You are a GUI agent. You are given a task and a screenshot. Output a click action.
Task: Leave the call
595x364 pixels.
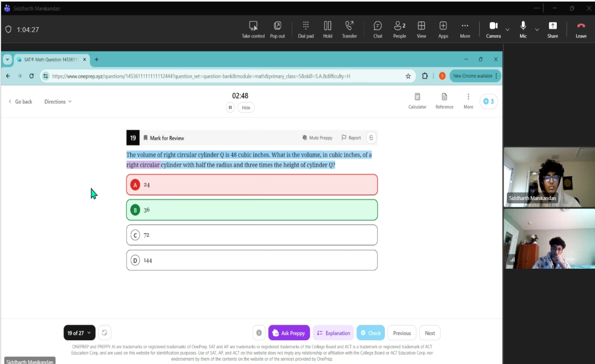click(x=581, y=29)
